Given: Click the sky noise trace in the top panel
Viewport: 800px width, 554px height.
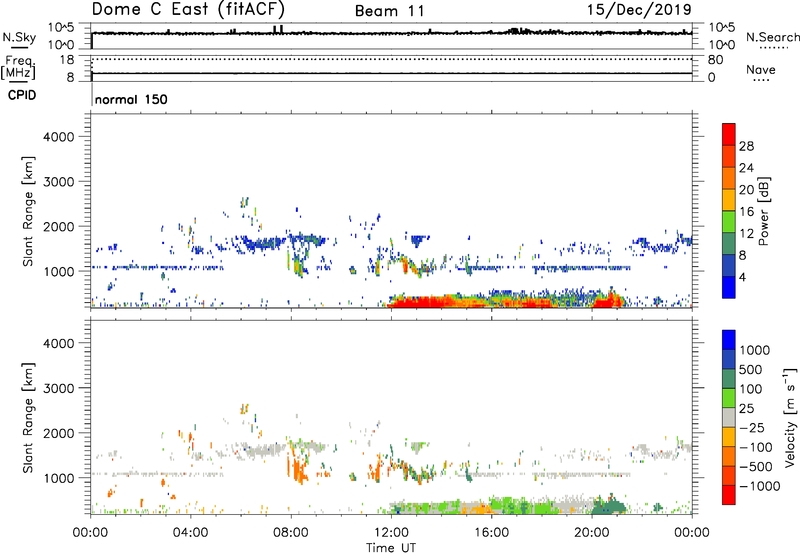Looking at the screenshot, I should point(391,33).
